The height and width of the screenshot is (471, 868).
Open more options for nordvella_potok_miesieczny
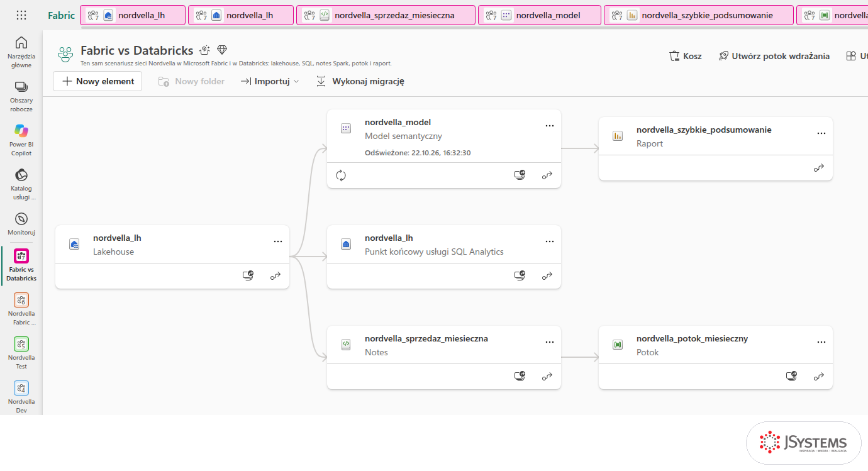821,342
